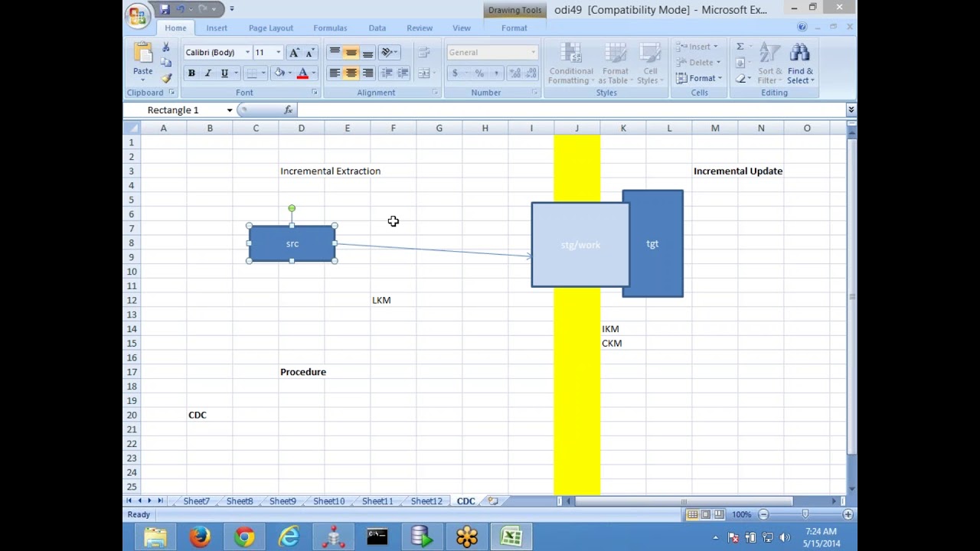Toggle Bottom Align
The height and width of the screenshot is (551, 980).
[367, 52]
